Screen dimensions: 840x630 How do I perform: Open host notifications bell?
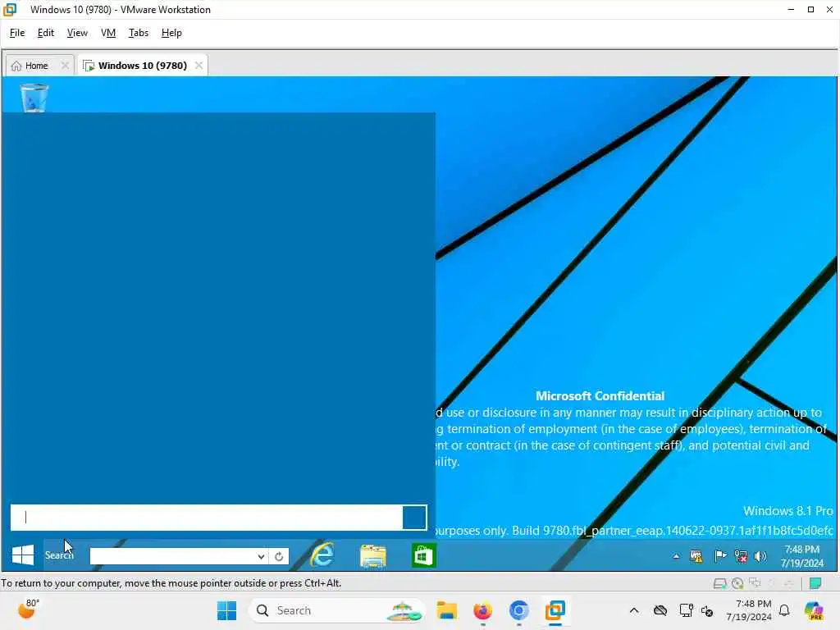[784, 610]
